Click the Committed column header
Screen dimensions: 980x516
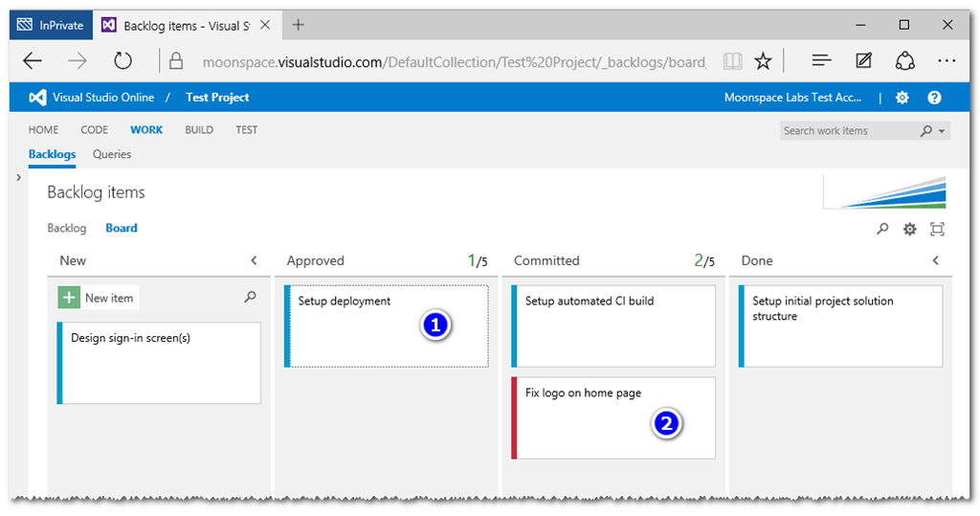(x=546, y=260)
